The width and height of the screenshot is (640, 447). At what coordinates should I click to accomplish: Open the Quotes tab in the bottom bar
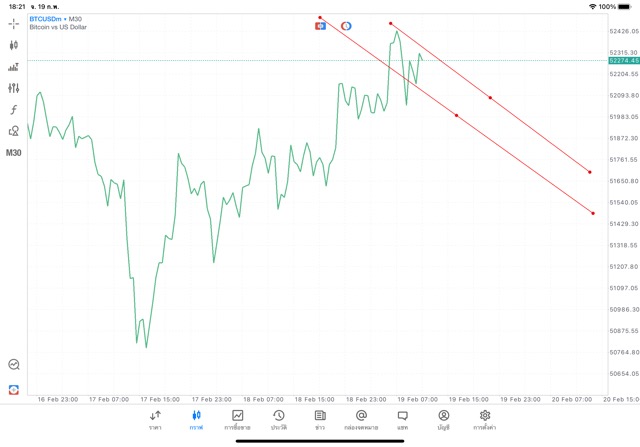pyautogui.click(x=155, y=419)
